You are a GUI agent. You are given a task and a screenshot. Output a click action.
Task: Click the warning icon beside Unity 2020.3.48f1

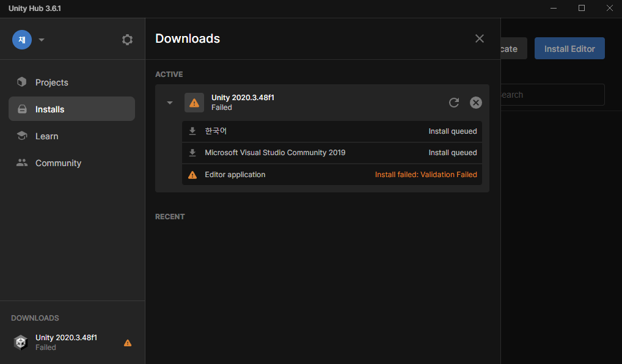[194, 103]
